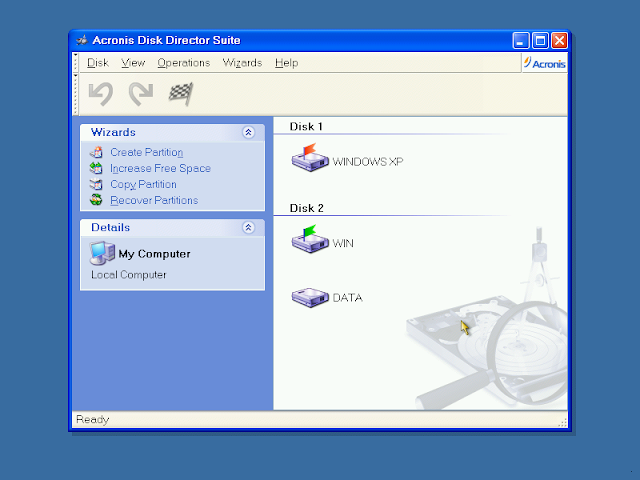The height and width of the screenshot is (480, 640).
Task: Click the My Computer icon in Details
Action: 102,253
